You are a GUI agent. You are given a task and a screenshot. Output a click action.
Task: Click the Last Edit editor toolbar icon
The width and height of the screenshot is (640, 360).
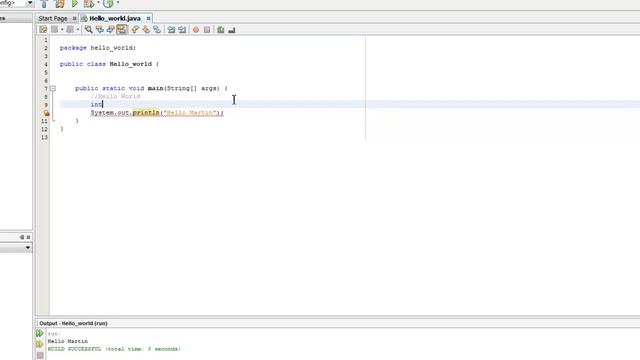tap(43, 29)
